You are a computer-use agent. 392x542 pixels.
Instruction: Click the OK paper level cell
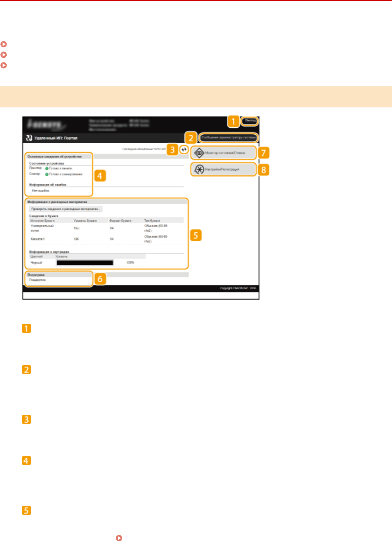(x=76, y=239)
